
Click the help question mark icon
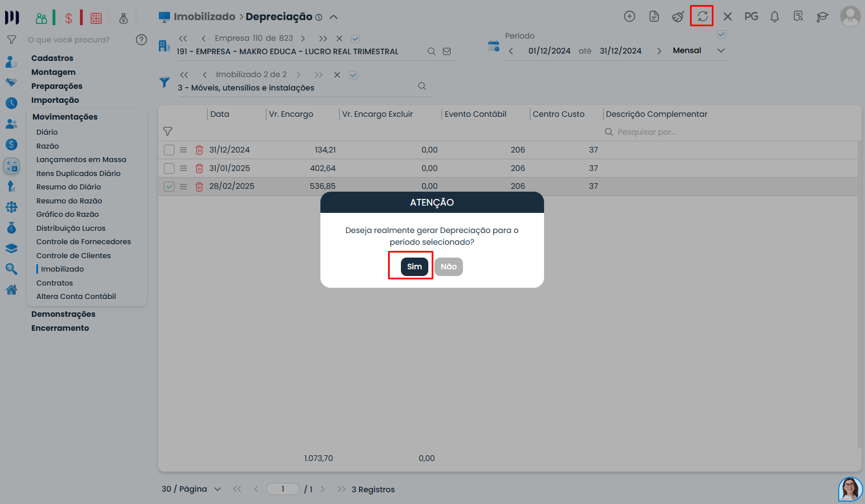(x=141, y=40)
